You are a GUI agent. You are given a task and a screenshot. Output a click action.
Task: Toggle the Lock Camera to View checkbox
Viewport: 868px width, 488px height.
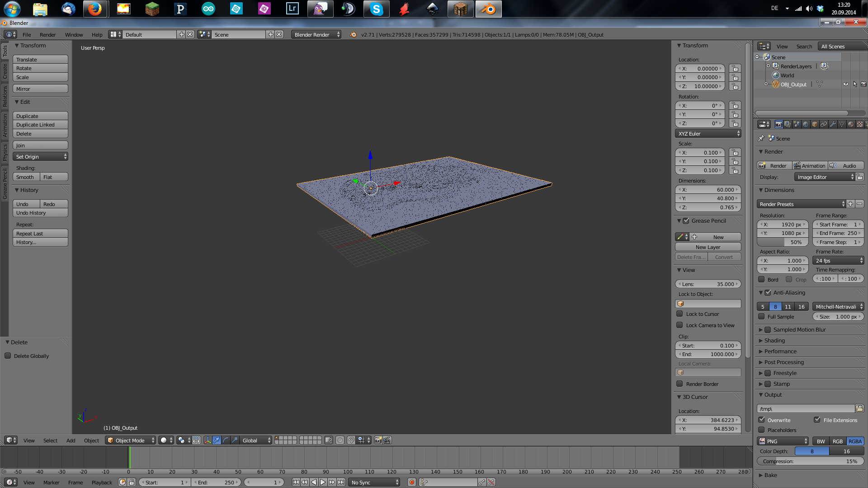680,325
